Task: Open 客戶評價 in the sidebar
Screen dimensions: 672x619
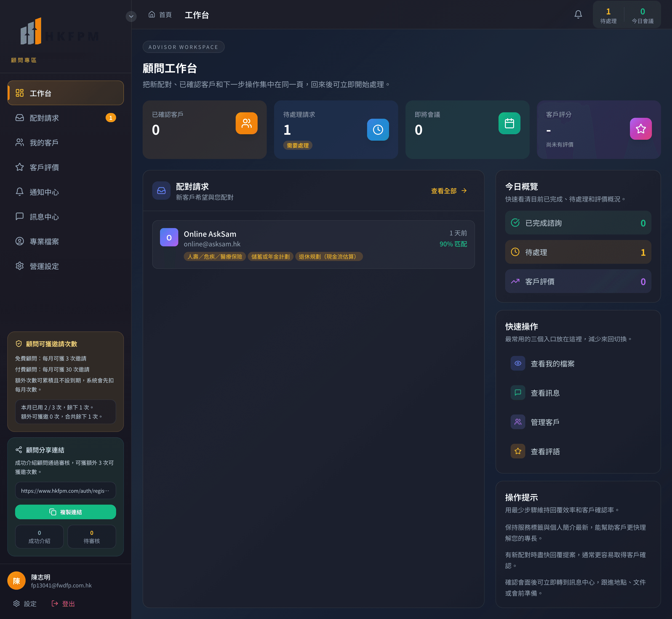Action: [66, 167]
